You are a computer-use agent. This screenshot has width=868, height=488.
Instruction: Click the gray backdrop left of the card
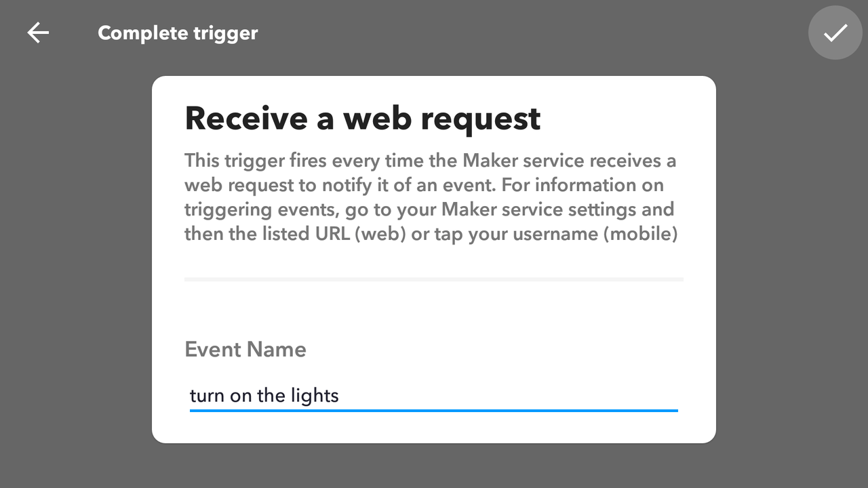[x=75, y=258]
